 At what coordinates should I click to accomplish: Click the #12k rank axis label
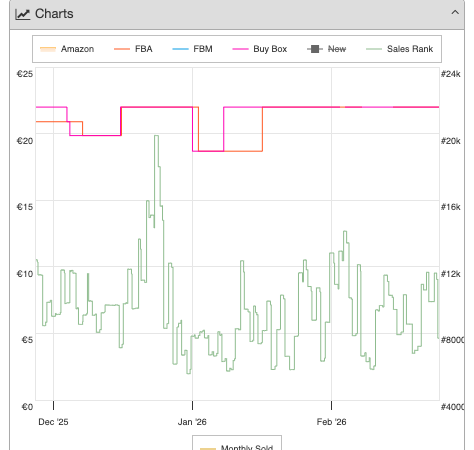pyautogui.click(x=451, y=274)
